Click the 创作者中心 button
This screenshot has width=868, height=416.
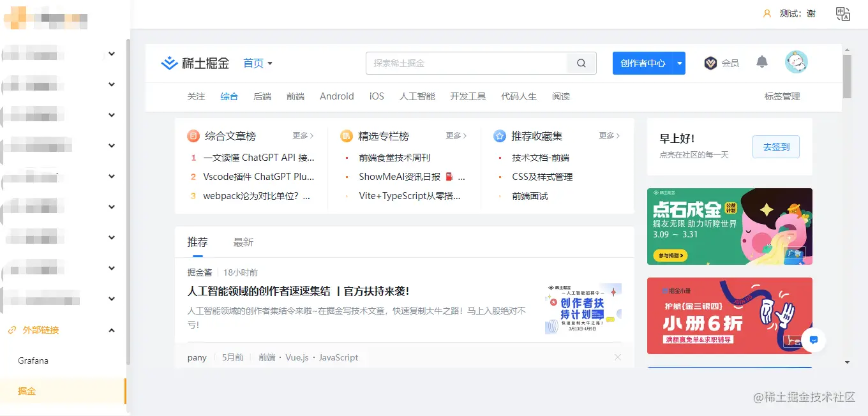[x=643, y=63]
